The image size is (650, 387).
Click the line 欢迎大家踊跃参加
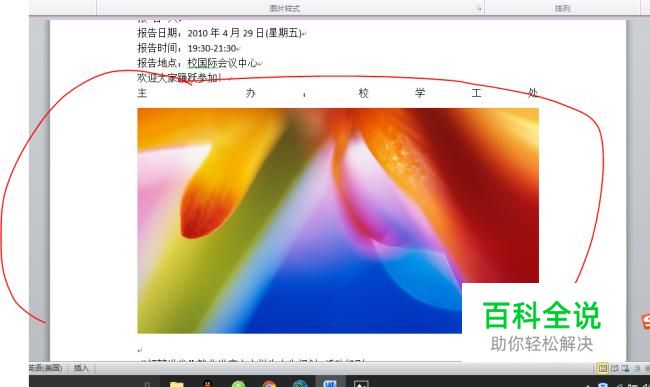(179, 77)
